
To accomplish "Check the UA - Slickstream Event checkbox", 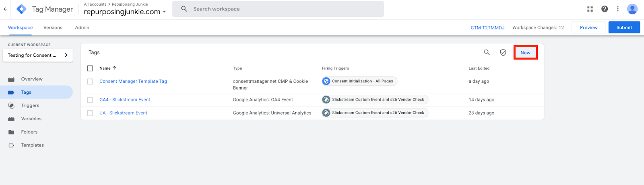I will [90, 113].
